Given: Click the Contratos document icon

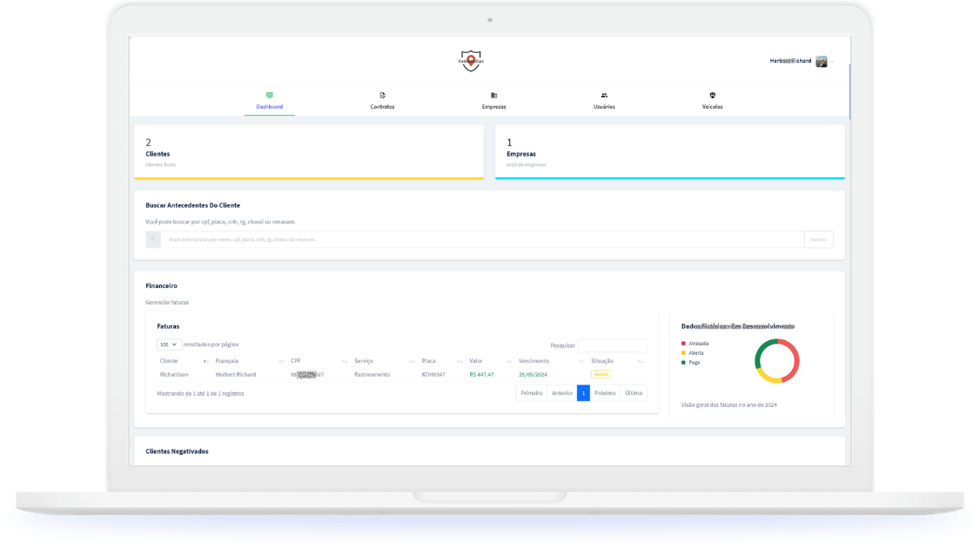Looking at the screenshot, I should tap(382, 95).
